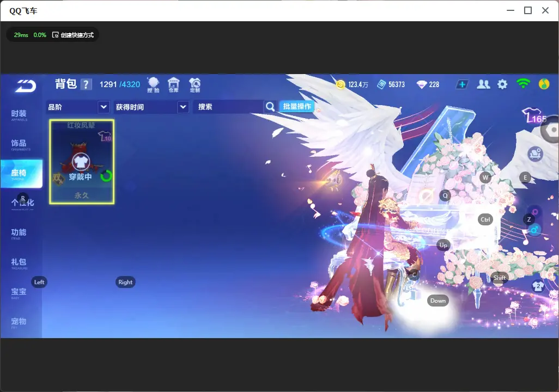Screen dimensions: 559x392
Task: Tap the back arrow logo icon
Action: (x=25, y=86)
